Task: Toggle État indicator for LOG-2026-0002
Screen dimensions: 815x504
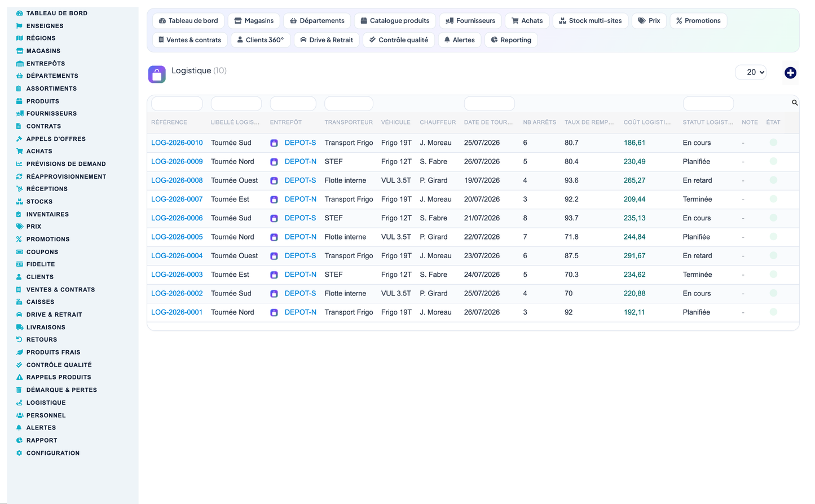Action: point(773,293)
